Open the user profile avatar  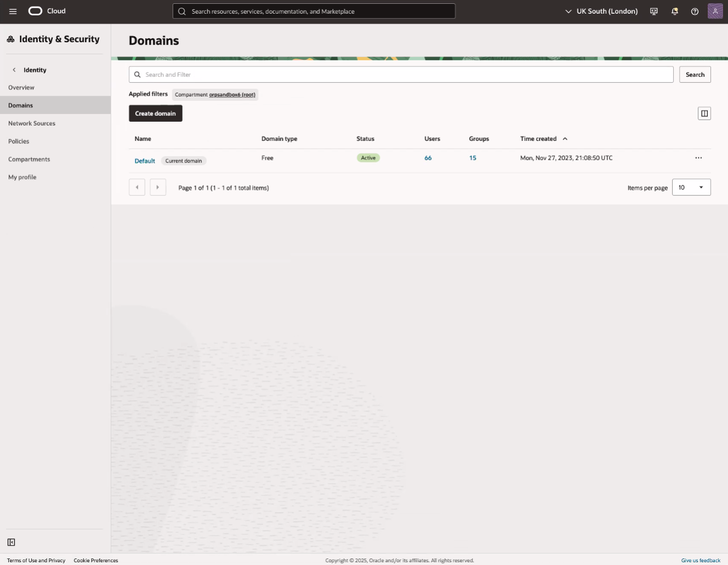click(x=715, y=11)
